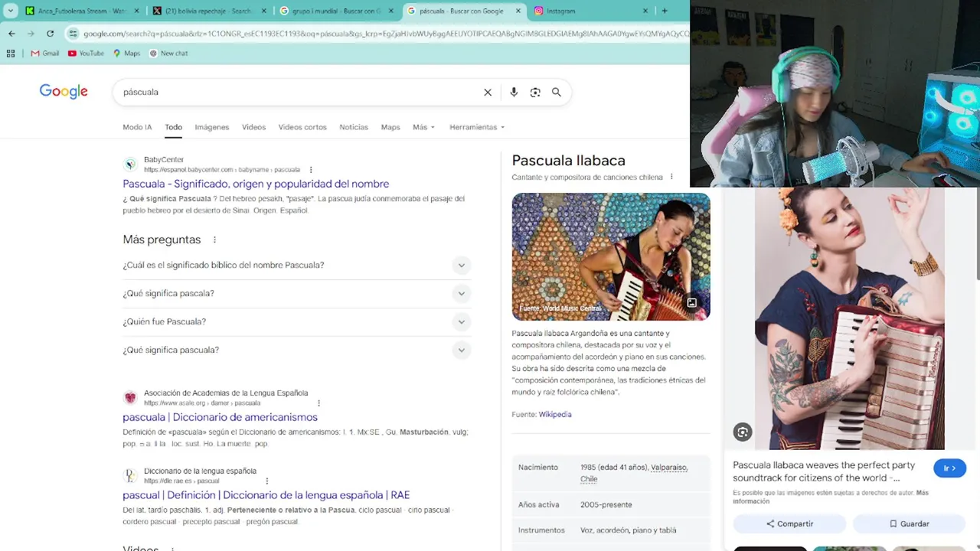Open the Más dropdown in search filters
This screenshot has width=980, height=551.
point(423,127)
